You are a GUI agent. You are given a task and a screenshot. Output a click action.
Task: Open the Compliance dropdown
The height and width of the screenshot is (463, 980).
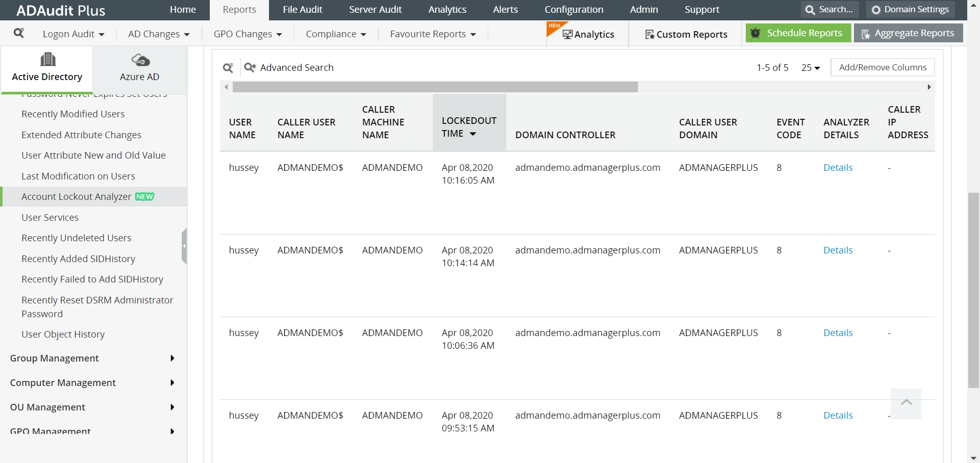[x=335, y=34]
